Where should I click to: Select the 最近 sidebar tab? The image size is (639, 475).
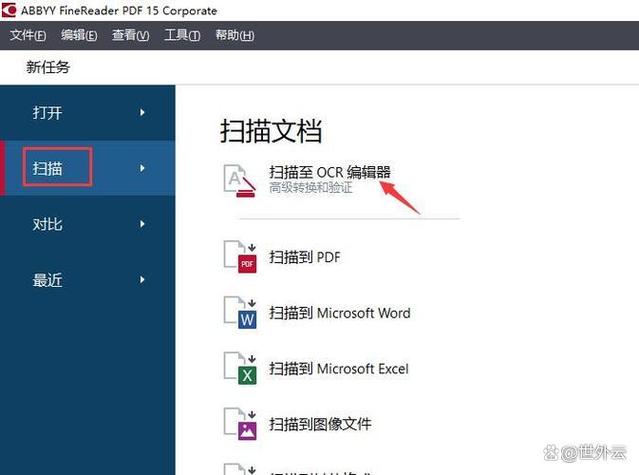88,280
